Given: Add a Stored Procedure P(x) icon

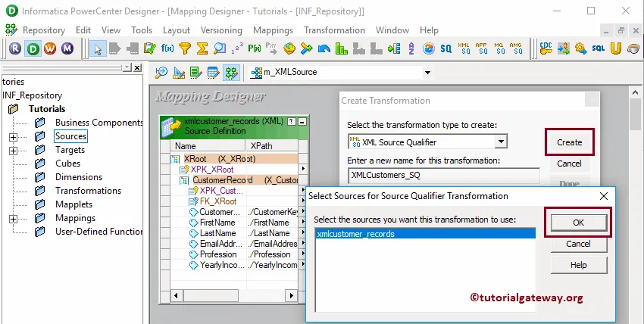Looking at the screenshot, I should (x=255, y=48).
